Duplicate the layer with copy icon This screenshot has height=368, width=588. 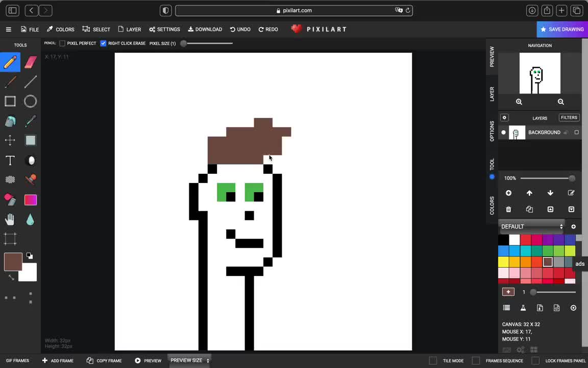[529, 209]
